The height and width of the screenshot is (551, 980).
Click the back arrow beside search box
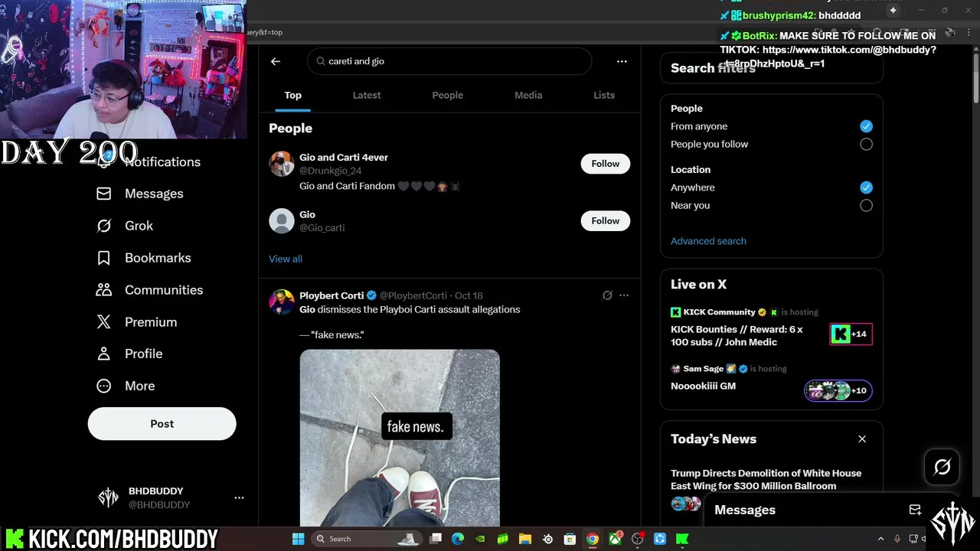tap(276, 61)
